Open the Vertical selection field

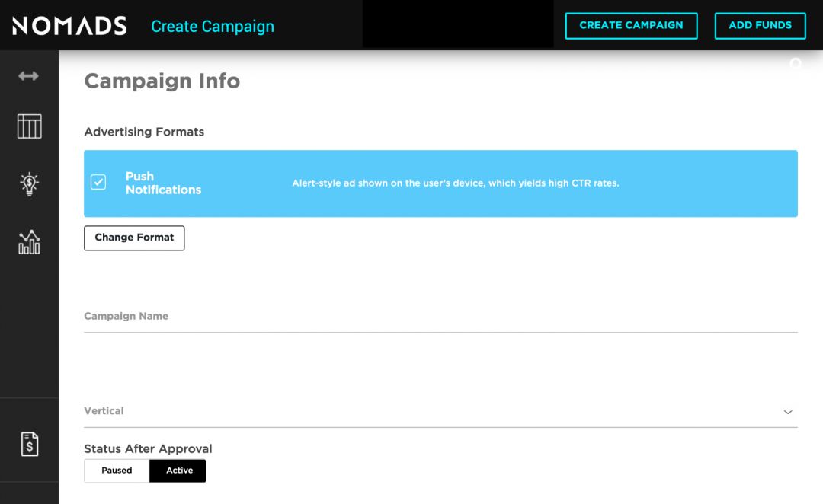pos(434,411)
